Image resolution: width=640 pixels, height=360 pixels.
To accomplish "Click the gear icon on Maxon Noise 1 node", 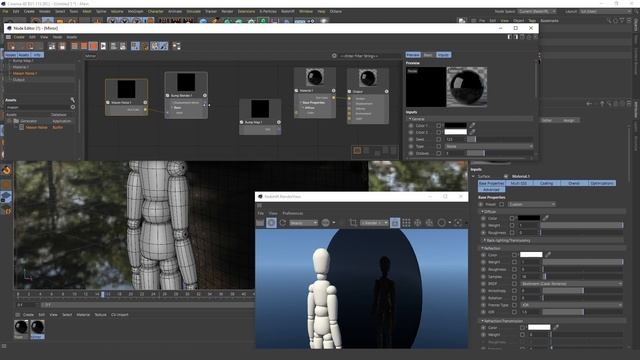I will (145, 102).
